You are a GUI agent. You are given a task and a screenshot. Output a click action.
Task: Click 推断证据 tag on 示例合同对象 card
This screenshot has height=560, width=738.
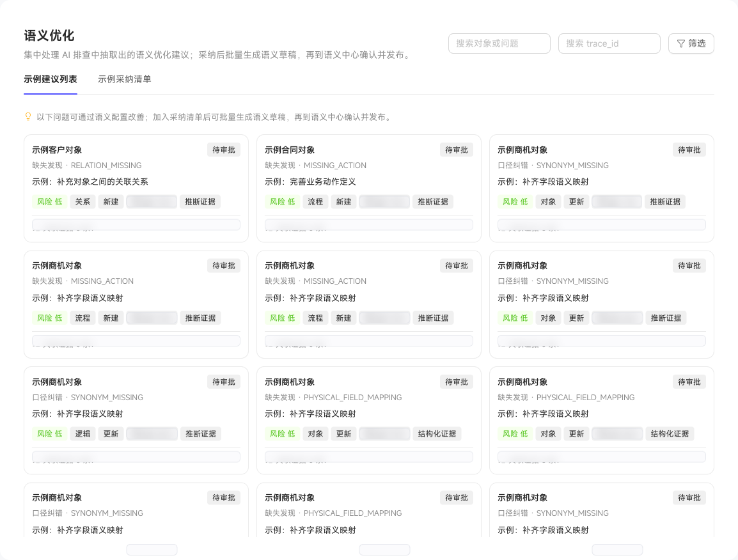(x=433, y=202)
